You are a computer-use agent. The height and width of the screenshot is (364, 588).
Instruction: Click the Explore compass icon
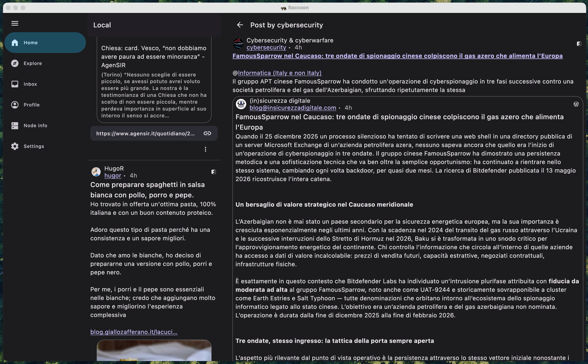15,63
